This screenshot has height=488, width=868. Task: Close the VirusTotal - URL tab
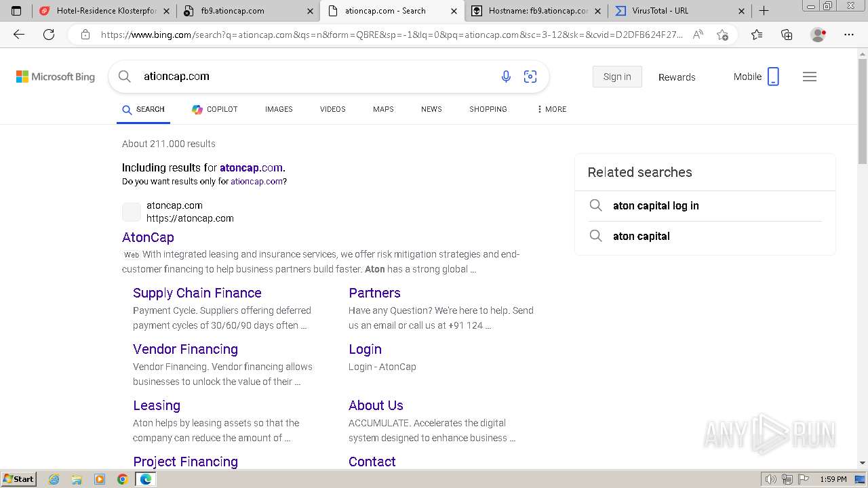click(741, 11)
